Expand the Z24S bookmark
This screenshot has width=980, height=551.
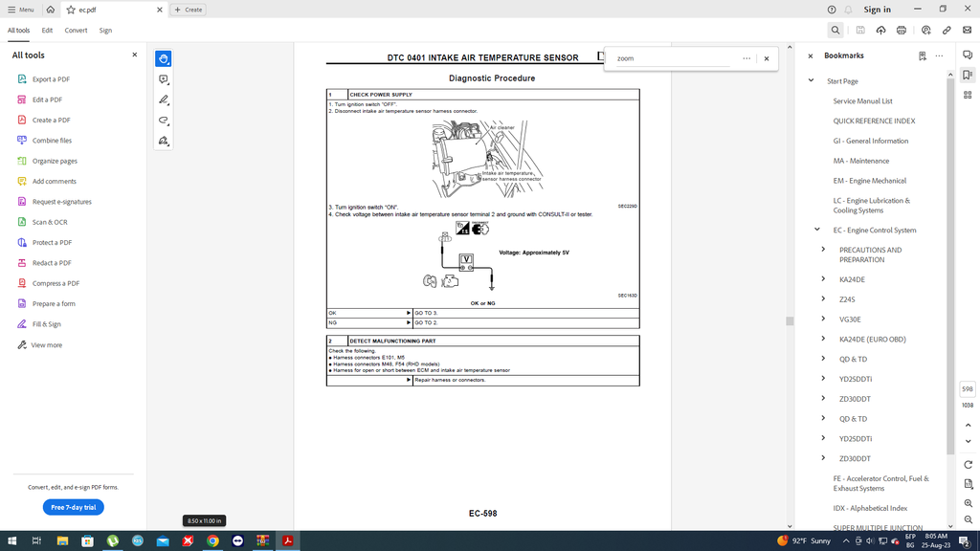coord(823,298)
